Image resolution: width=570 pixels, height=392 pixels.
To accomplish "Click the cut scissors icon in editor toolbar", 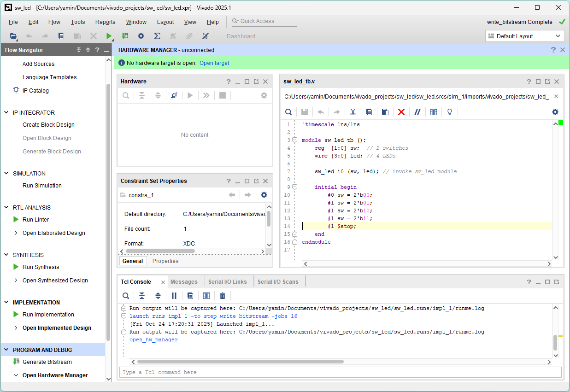I will 353,112.
